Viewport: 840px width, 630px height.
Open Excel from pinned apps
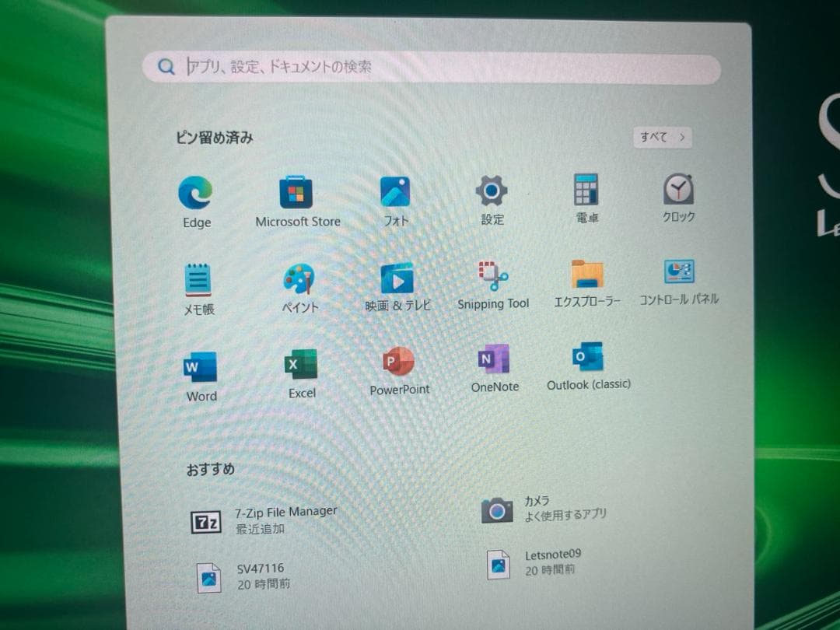tap(300, 363)
